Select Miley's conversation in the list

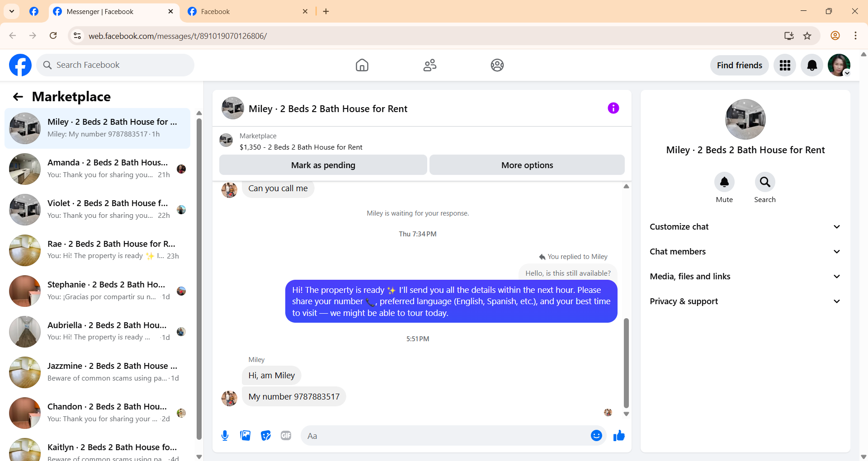[x=97, y=128]
